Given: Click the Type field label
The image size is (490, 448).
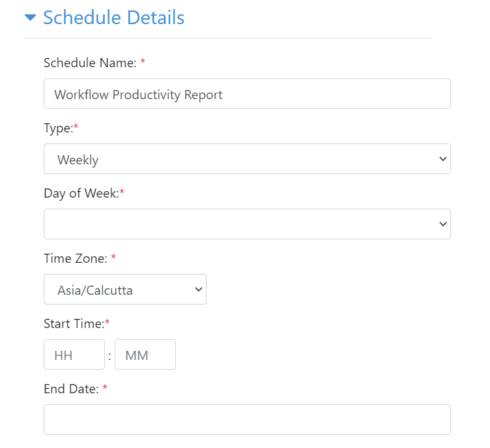Looking at the screenshot, I should [59, 128].
